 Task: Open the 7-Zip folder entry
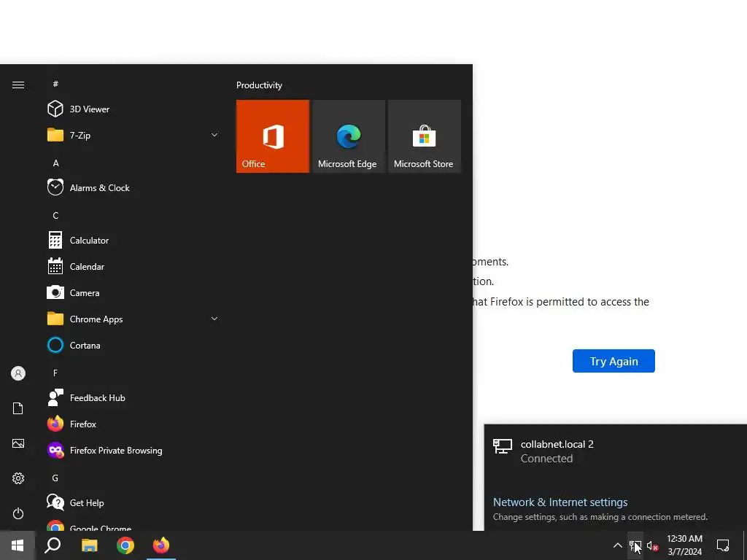[x=133, y=135]
